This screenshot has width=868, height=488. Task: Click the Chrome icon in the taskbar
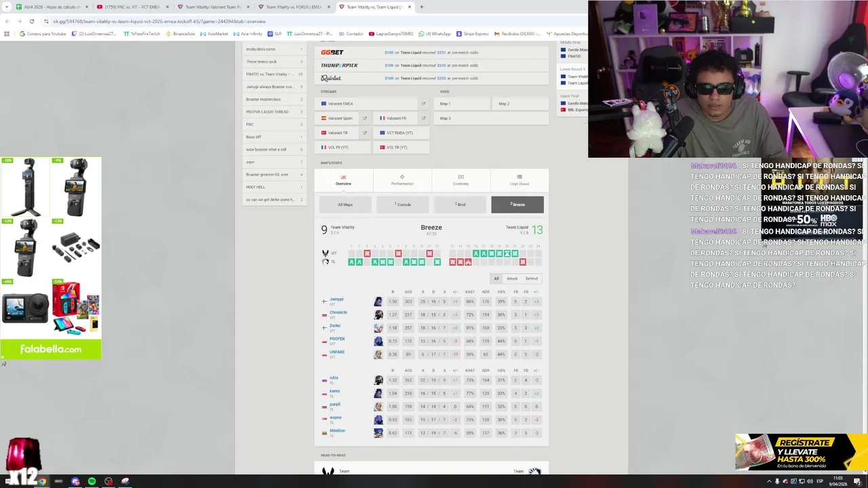(x=41, y=481)
